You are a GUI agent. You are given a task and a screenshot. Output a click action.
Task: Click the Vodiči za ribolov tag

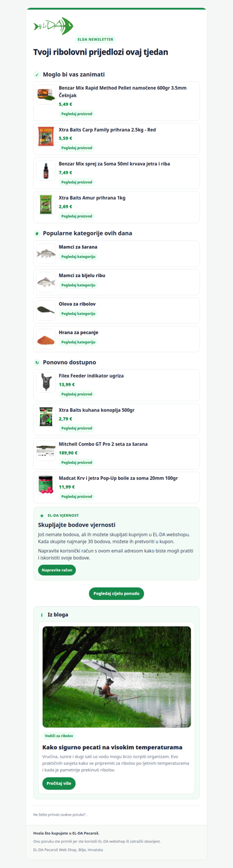[59, 736]
